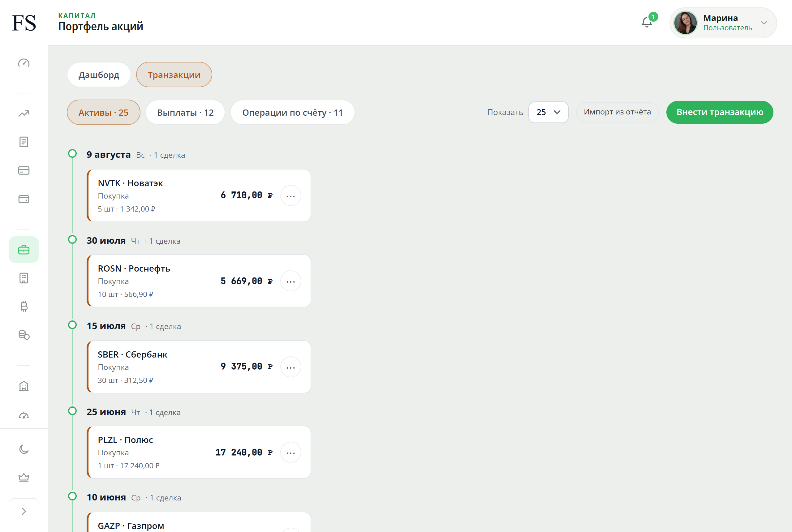
Task: Open the wallet sidebar icon
Action: coord(24,199)
